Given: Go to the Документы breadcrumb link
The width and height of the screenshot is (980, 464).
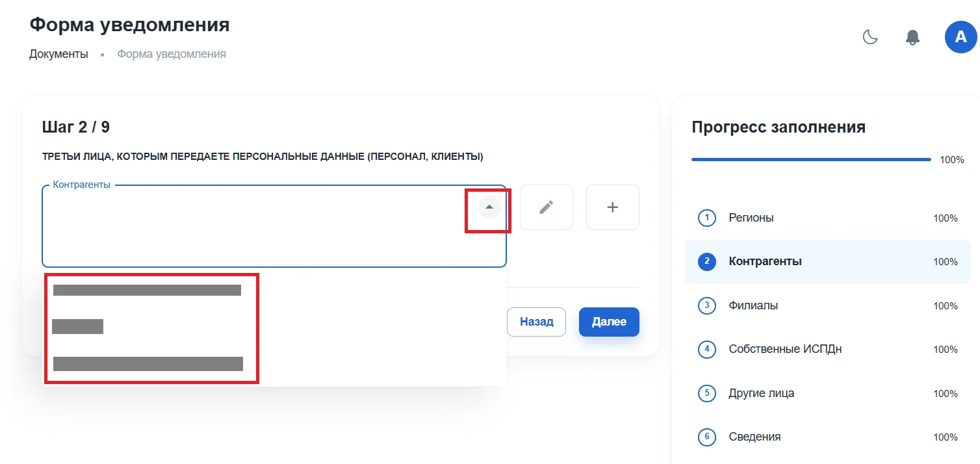Looking at the screenshot, I should pyautogui.click(x=58, y=54).
